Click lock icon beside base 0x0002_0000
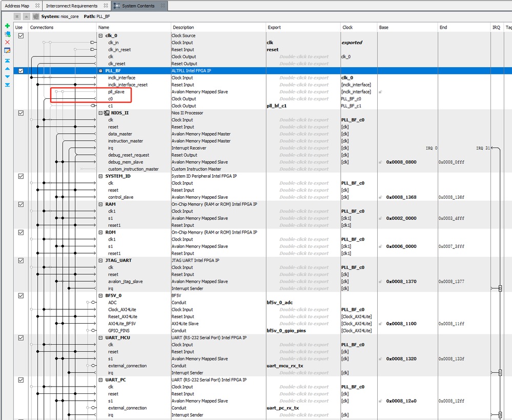 (380, 218)
